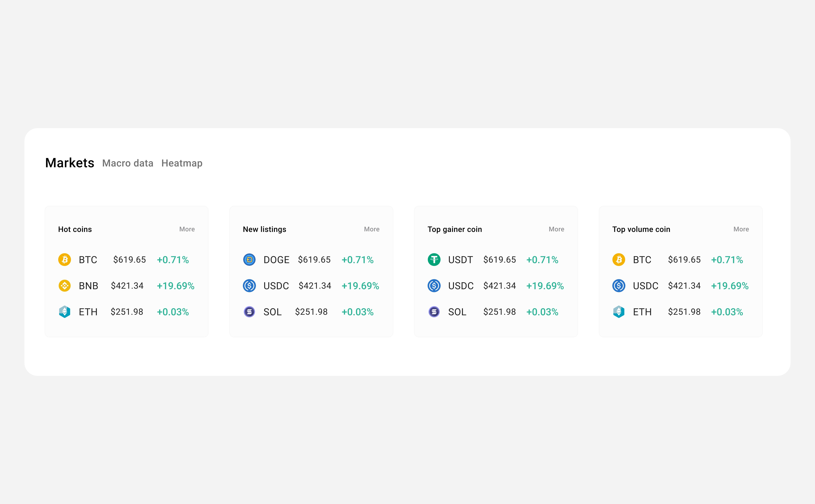Select the BTC icon in Top volume coin
Viewport: 815px width, 504px height.
(619, 260)
